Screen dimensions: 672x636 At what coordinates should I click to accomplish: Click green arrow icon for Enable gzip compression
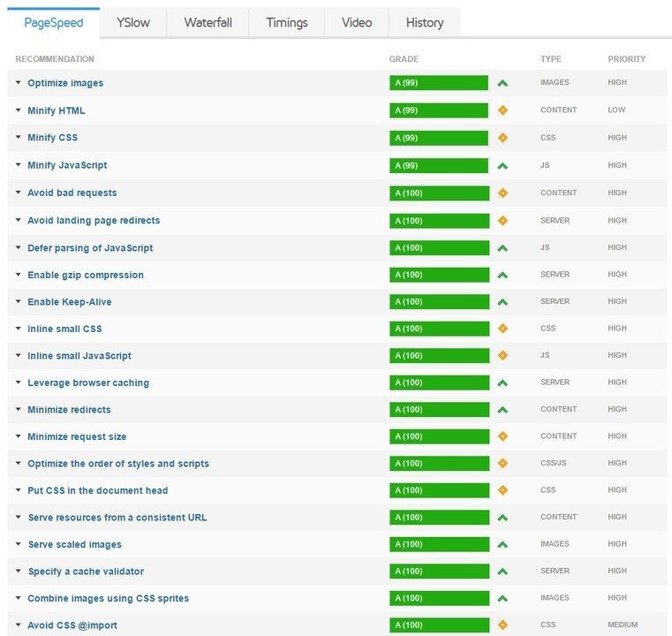502,275
